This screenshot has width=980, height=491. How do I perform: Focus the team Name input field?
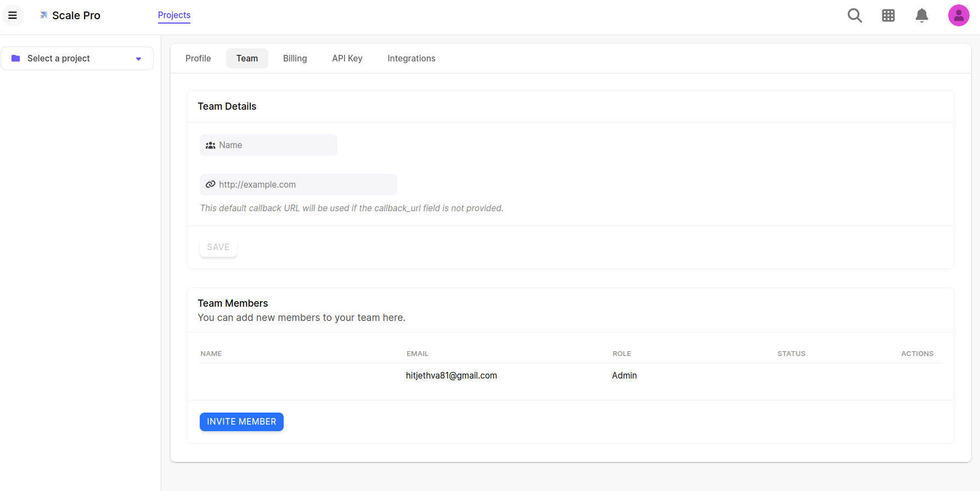275,145
